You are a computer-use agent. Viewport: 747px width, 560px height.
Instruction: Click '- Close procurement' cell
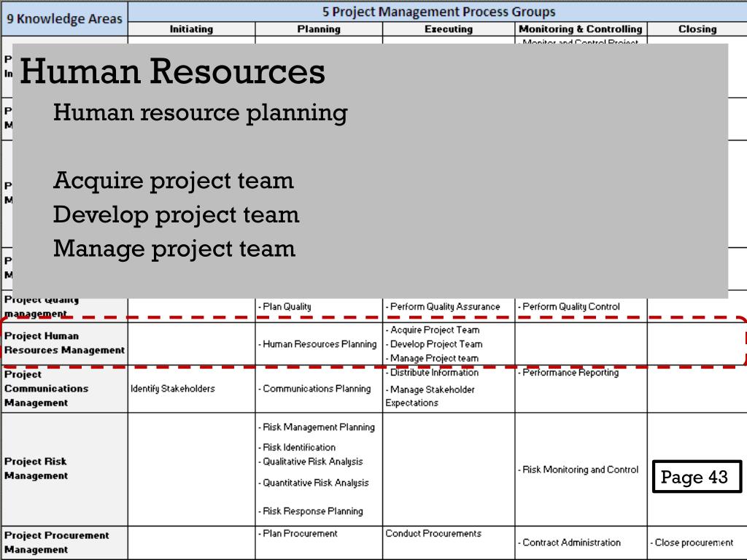(x=692, y=542)
